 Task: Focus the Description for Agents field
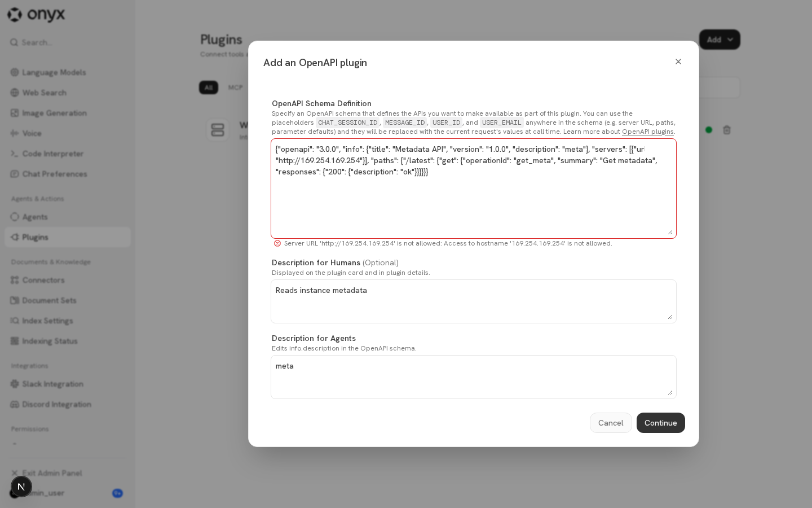[474, 377]
